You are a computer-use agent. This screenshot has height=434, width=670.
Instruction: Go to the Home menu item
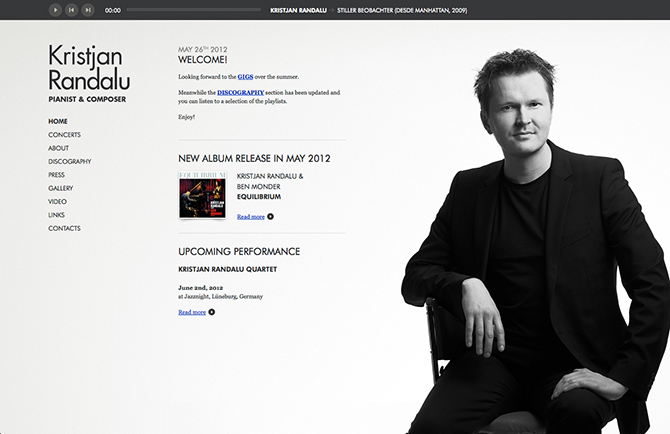(58, 121)
